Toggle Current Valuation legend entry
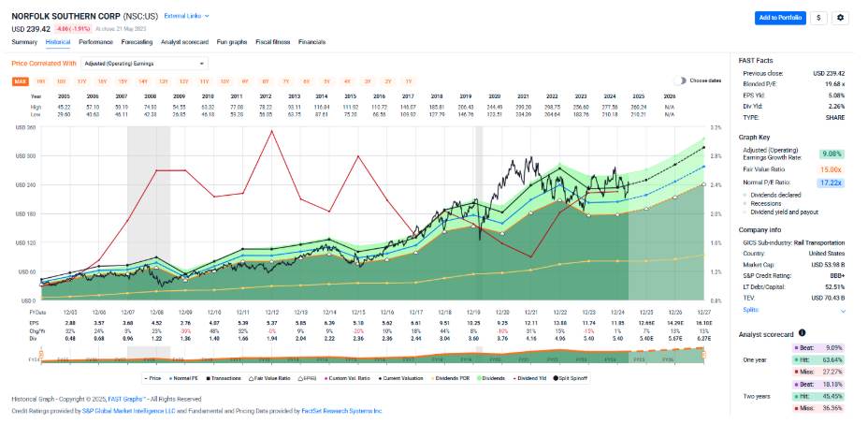The width and height of the screenshot is (868, 439). (400, 378)
